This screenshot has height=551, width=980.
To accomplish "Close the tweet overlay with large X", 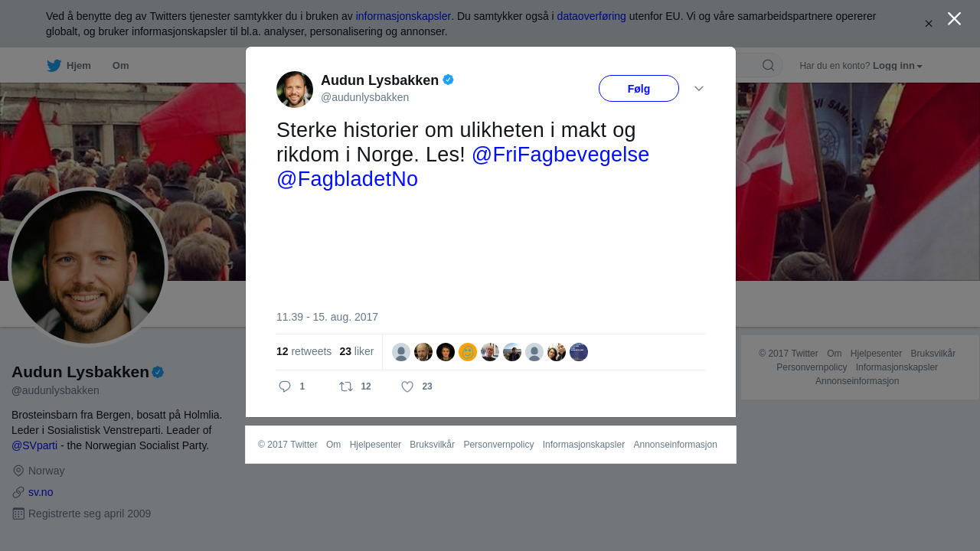I will [954, 18].
